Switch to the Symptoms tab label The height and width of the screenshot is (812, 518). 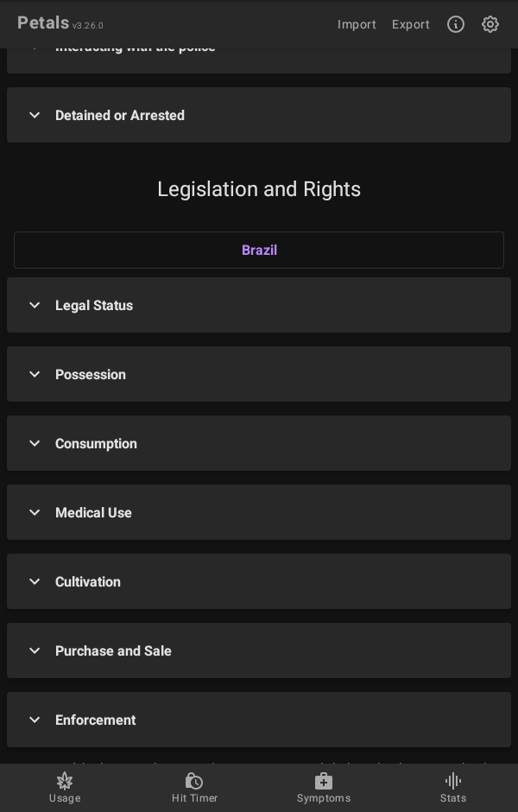point(324,798)
